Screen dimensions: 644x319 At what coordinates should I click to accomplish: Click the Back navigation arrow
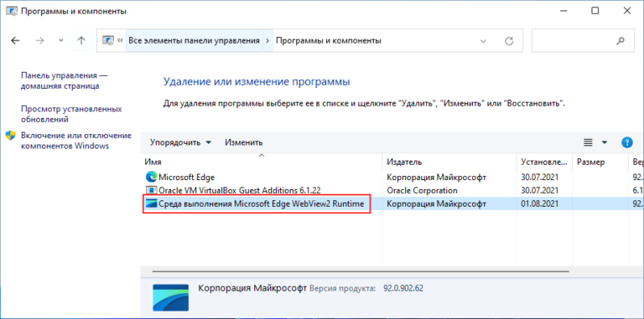coord(15,40)
